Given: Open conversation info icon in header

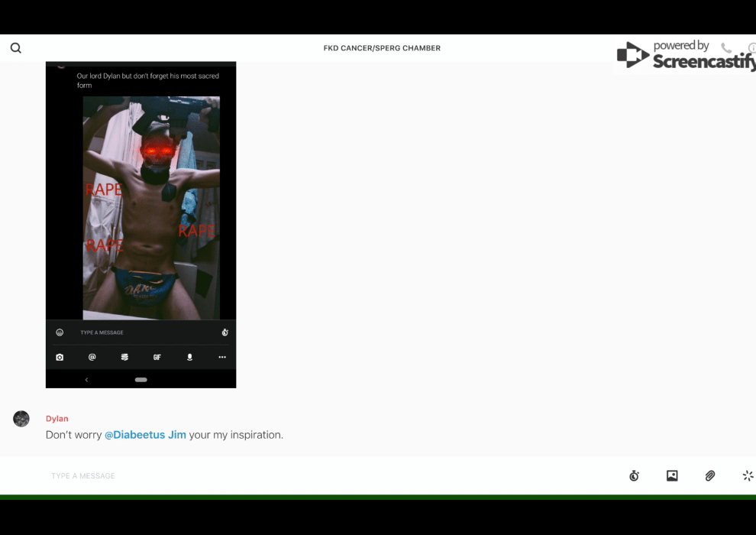Looking at the screenshot, I should pyautogui.click(x=751, y=48).
